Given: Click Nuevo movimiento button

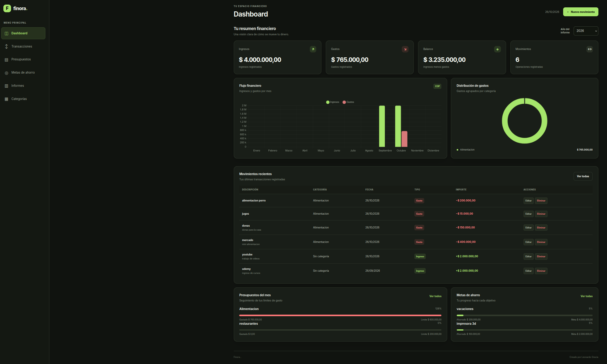Looking at the screenshot, I should tap(581, 12).
